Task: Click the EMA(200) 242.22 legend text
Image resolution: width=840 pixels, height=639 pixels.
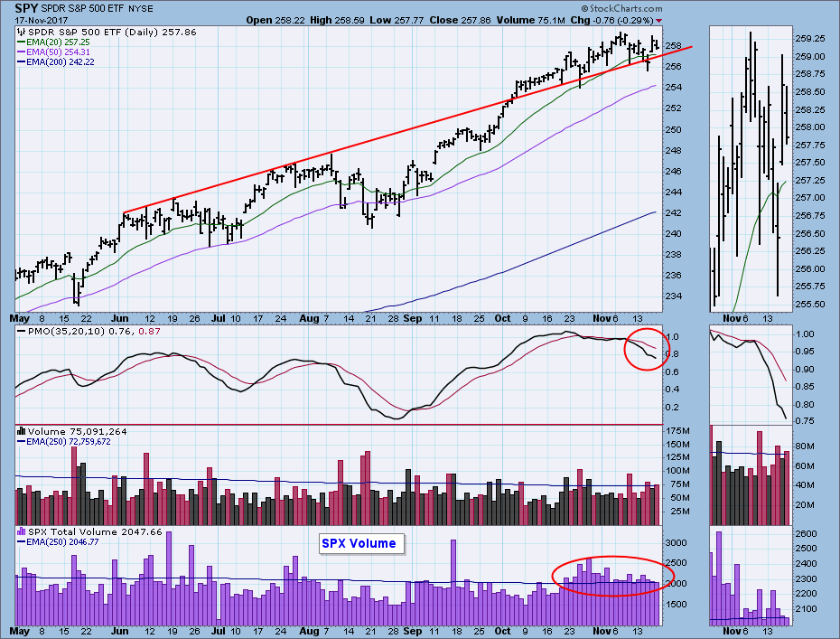Action: click(60, 62)
